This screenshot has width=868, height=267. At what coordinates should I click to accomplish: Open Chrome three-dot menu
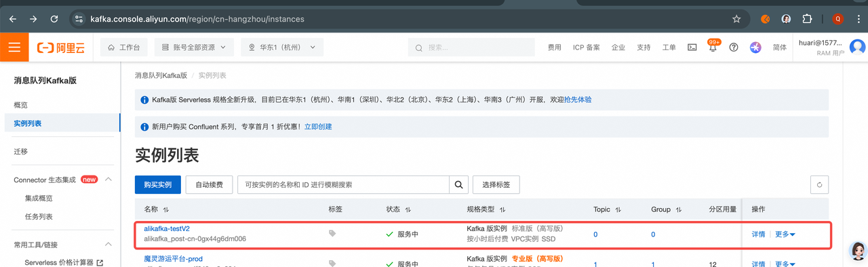pyautogui.click(x=858, y=19)
